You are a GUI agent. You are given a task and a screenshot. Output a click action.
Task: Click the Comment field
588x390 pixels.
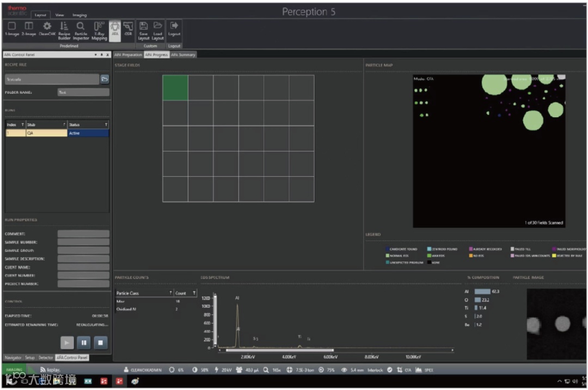point(83,234)
